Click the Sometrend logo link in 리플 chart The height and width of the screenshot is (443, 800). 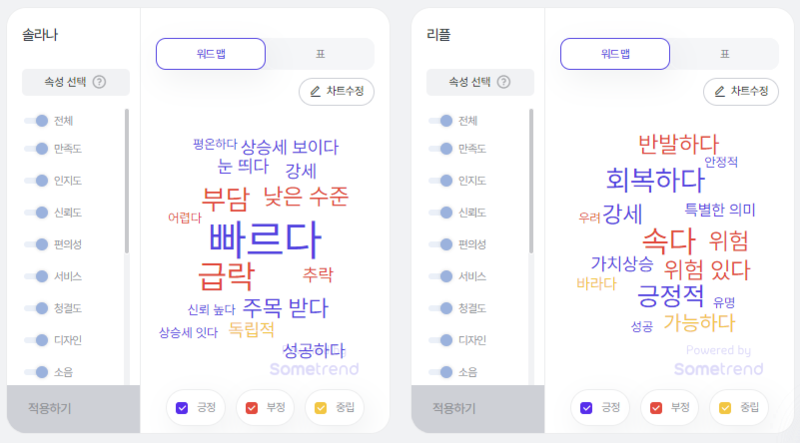718,369
